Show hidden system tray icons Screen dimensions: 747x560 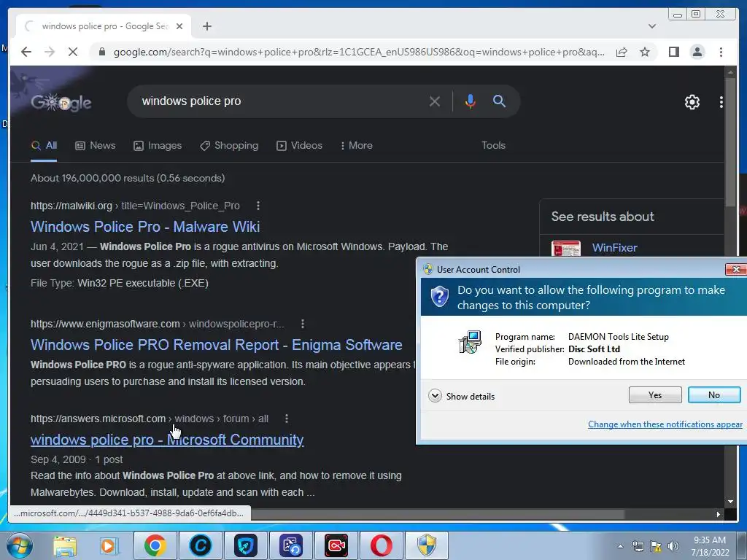[620, 546]
